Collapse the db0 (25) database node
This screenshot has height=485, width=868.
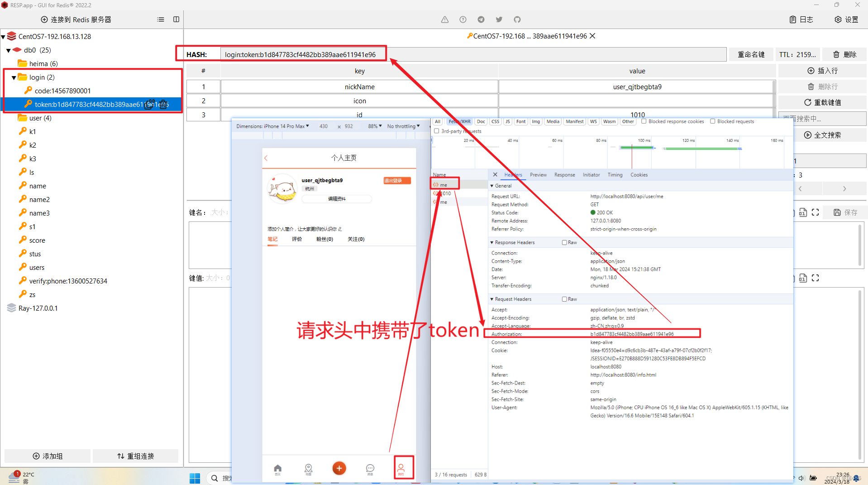point(9,50)
